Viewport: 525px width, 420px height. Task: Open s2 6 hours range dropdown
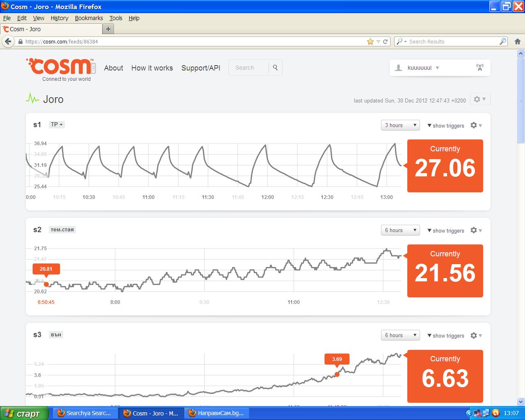click(400, 231)
